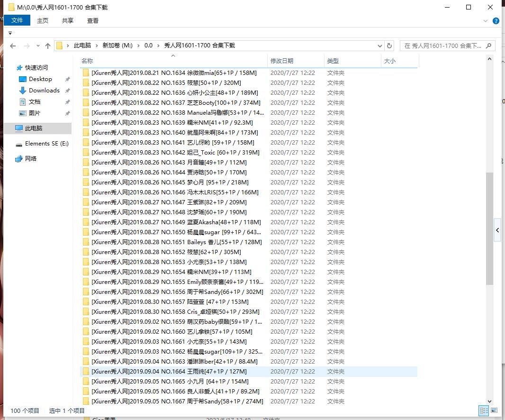
Task: Click folder icon of NO.1667 周于希Sandy row
Action: [x=86, y=402]
